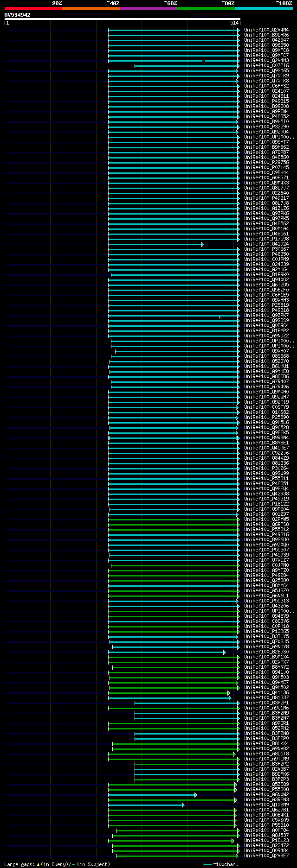
Task: Click the green alignment bar for UniRef100_Q2PYW5
Action: 174,520
